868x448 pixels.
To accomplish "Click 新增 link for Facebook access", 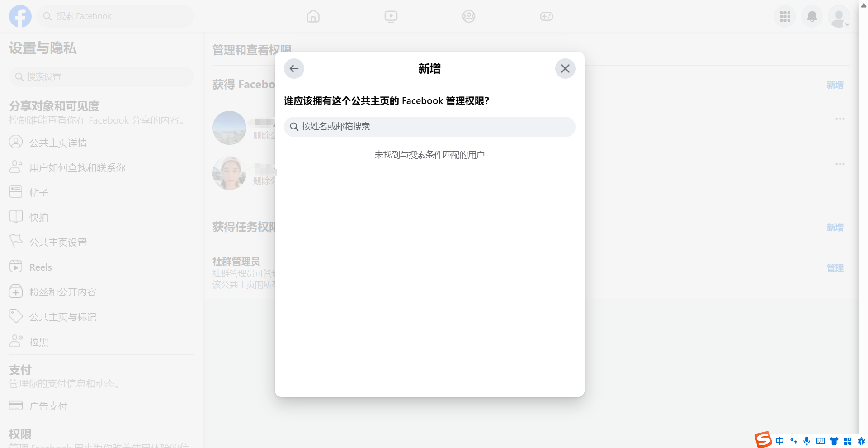I will [x=835, y=85].
